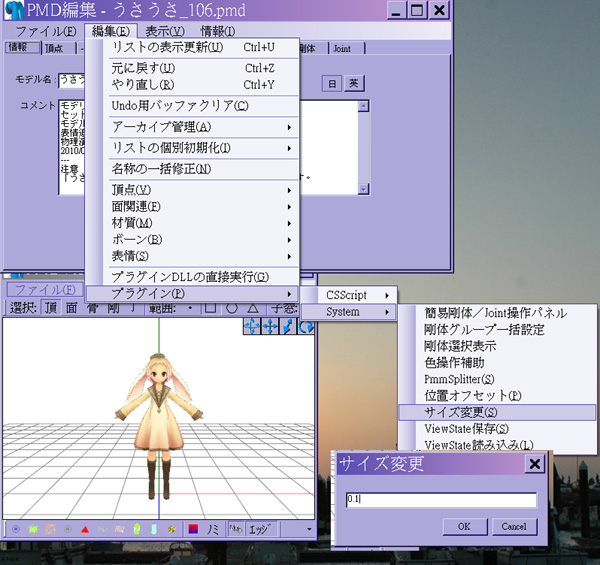Switch to the 情報 tab
The height and width of the screenshot is (565, 600).
pos(22,47)
